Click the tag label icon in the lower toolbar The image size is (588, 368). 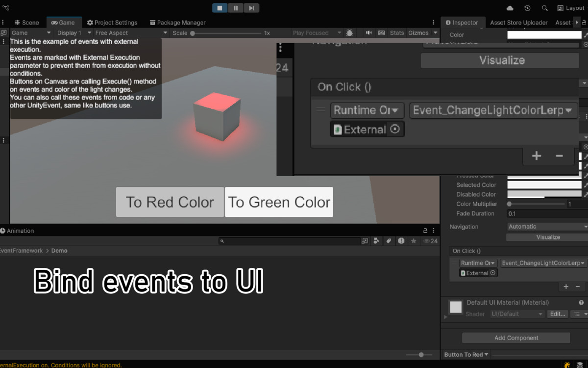point(388,241)
